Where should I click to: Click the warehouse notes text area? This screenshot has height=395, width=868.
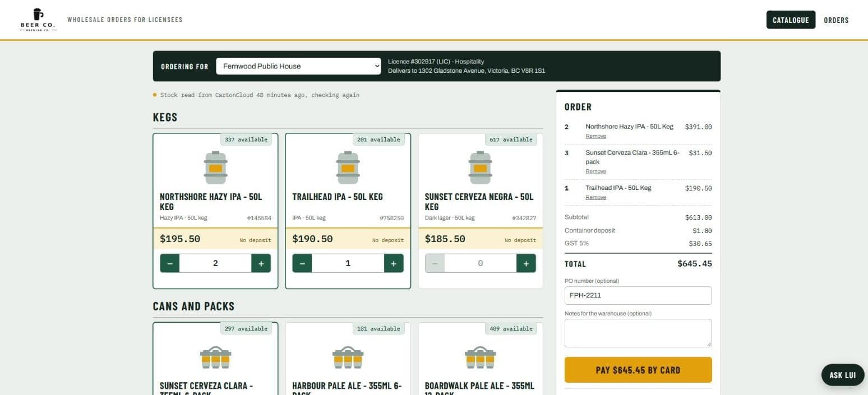pyautogui.click(x=638, y=333)
